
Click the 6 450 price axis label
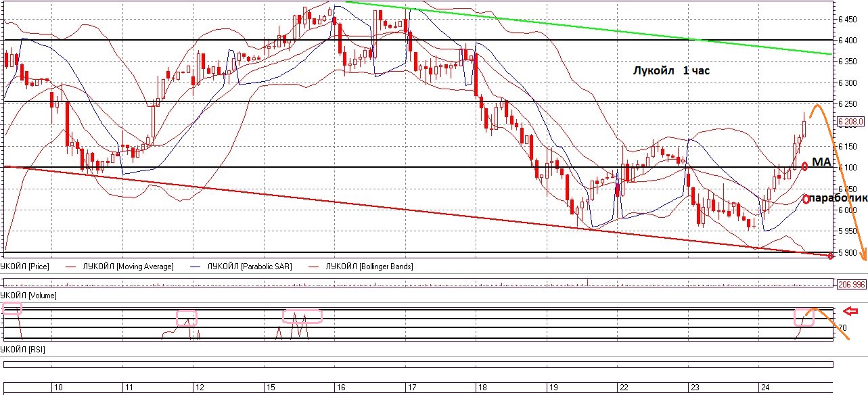(x=848, y=20)
